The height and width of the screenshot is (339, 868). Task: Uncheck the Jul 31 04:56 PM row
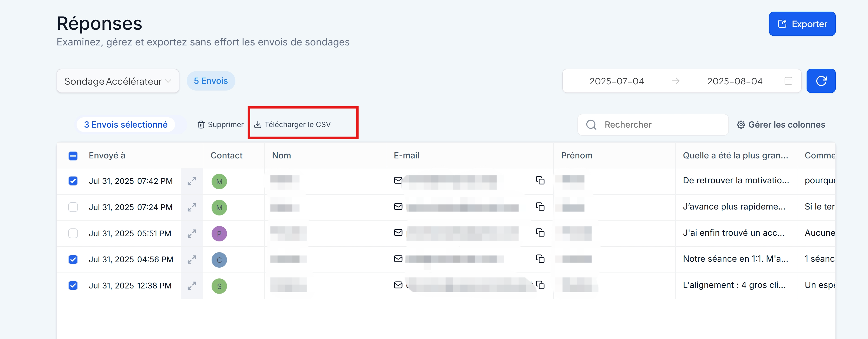pos(73,260)
